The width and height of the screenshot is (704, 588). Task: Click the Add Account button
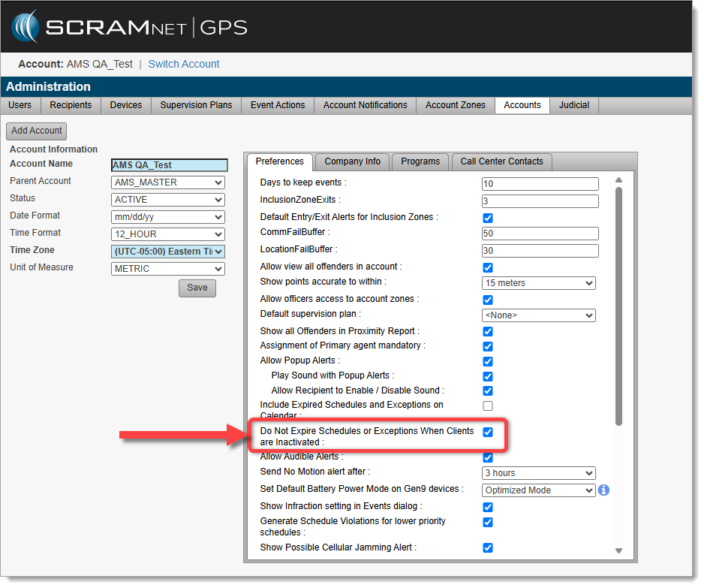tap(36, 131)
